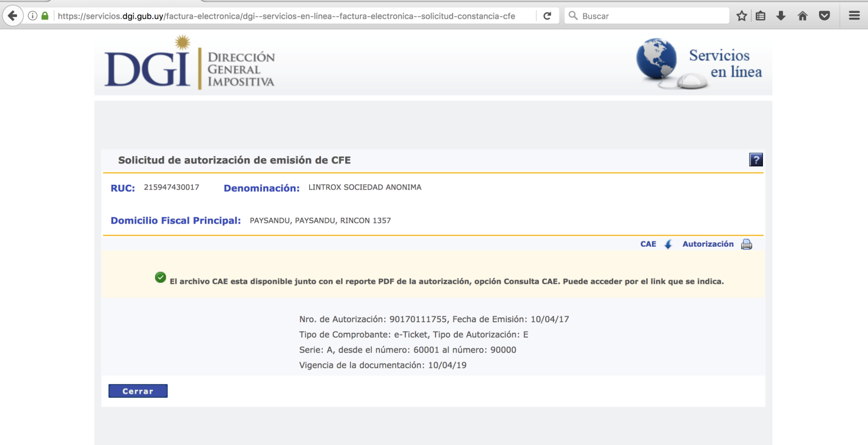The image size is (868, 445).
Task: Reload the page with the refresh button
Action: tap(547, 16)
